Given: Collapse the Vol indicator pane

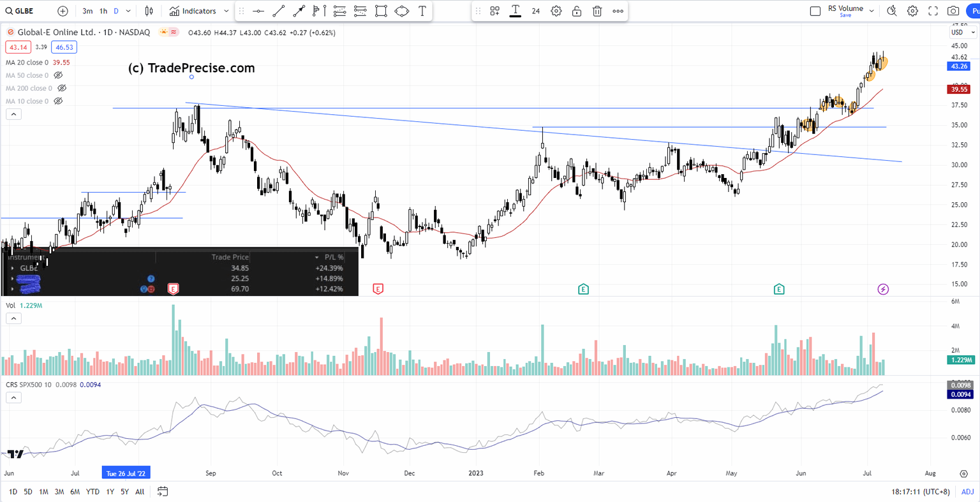Looking at the screenshot, I should (x=13, y=318).
